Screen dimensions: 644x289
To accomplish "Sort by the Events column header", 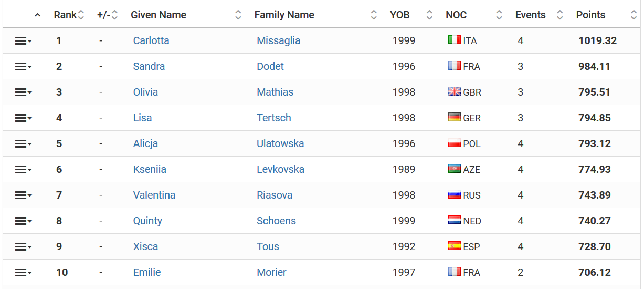I will (x=531, y=15).
